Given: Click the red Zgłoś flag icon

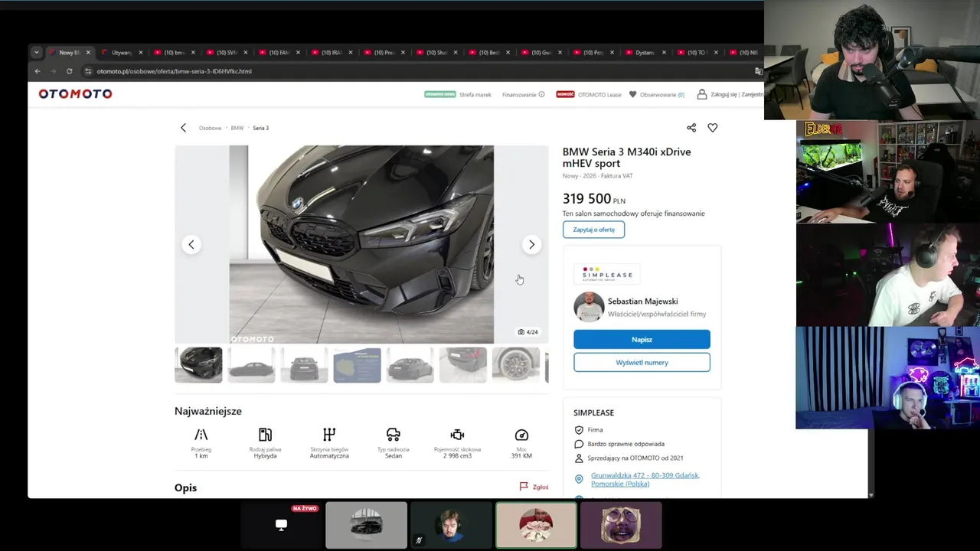Looking at the screenshot, I should 524,487.
